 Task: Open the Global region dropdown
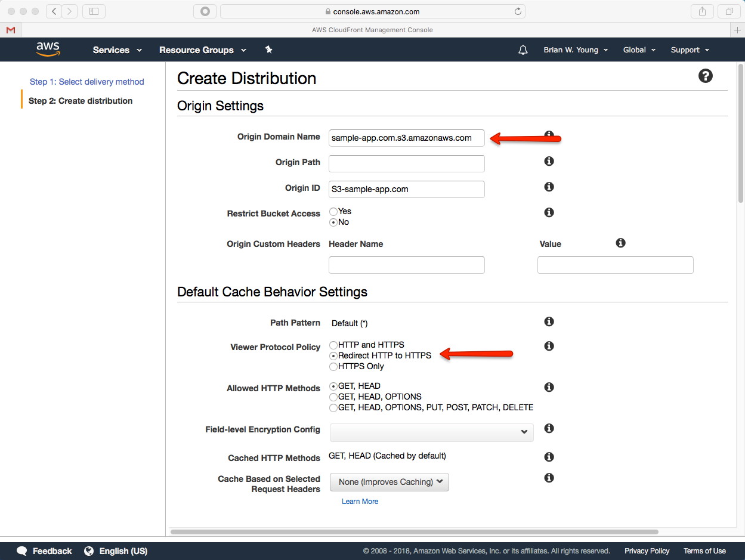coord(639,50)
